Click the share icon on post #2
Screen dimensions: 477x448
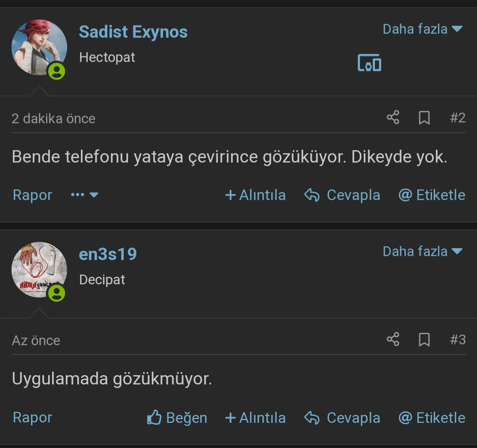point(393,117)
